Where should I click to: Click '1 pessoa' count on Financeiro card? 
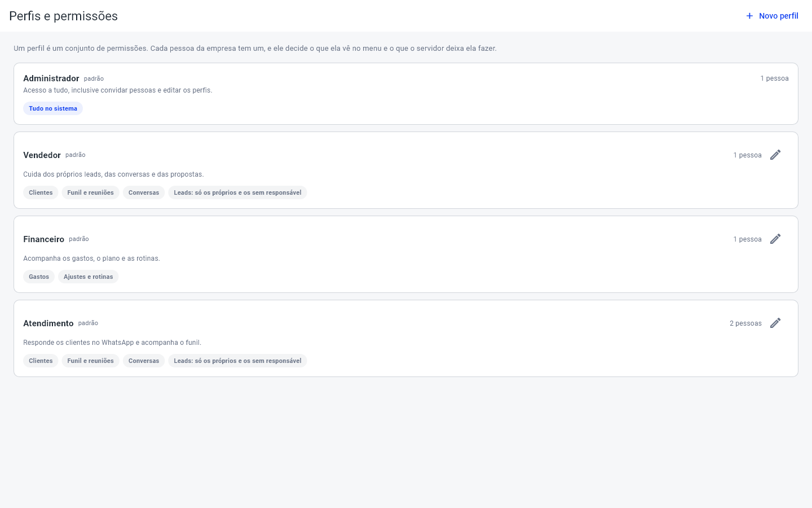click(x=747, y=239)
